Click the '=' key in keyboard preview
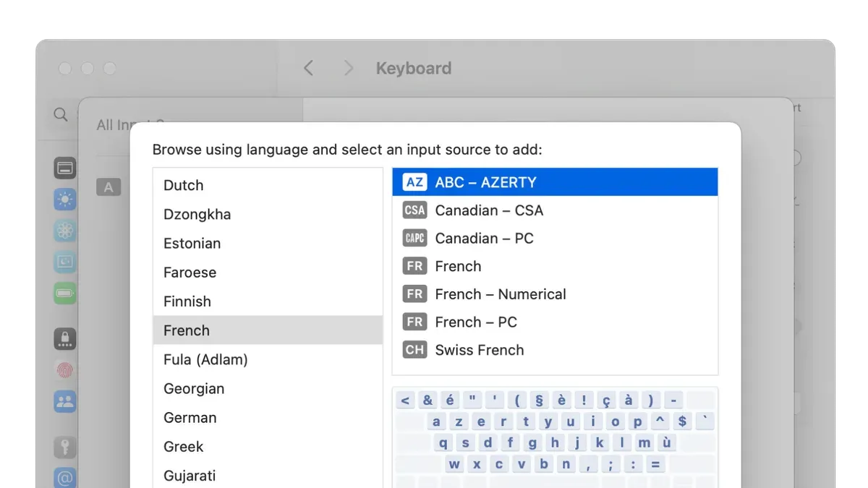The width and height of the screenshot is (868, 488). pos(655,464)
